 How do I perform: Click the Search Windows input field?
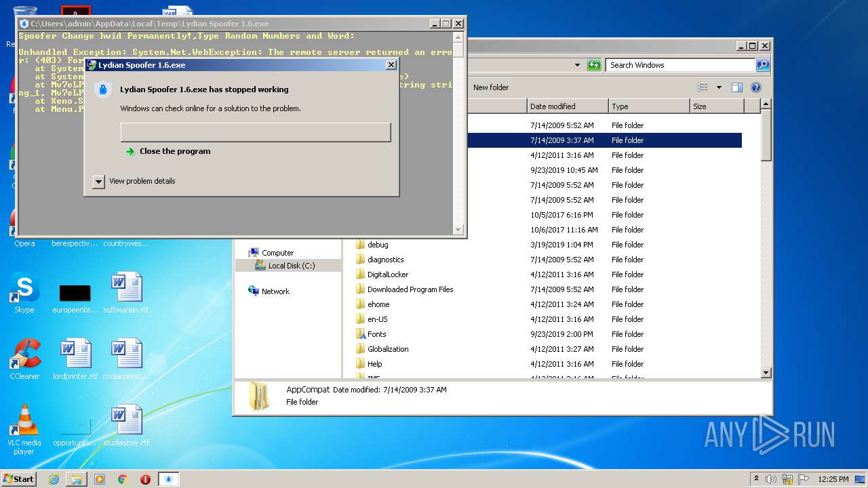click(680, 65)
